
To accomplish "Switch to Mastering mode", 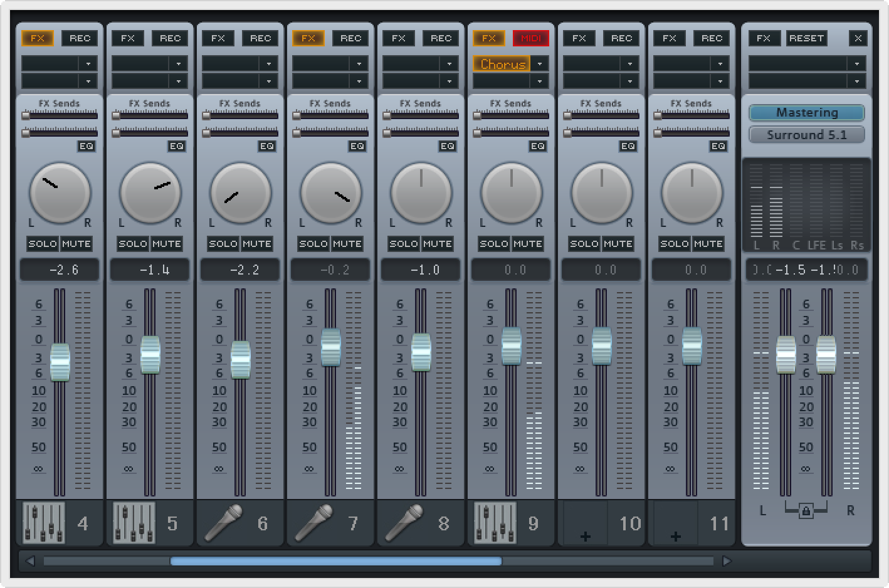I will pyautogui.click(x=807, y=113).
